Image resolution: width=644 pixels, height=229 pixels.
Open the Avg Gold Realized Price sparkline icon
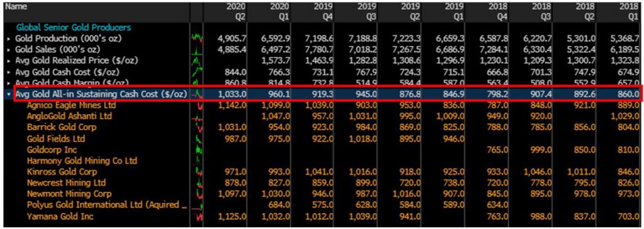click(x=197, y=61)
